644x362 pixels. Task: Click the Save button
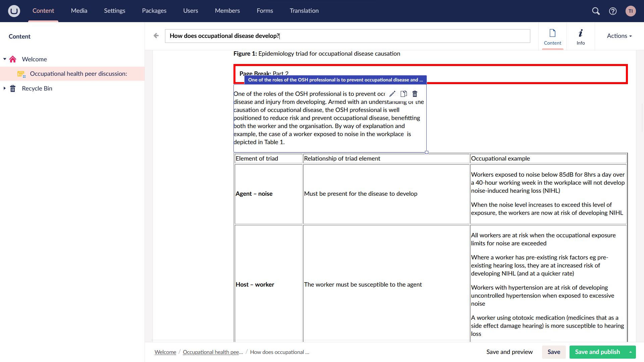tap(554, 352)
